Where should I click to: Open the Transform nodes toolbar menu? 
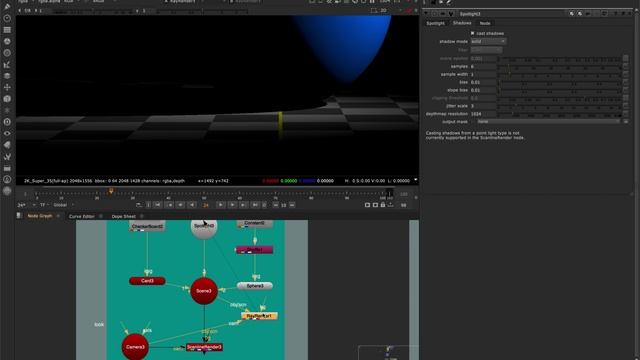coord(7,87)
